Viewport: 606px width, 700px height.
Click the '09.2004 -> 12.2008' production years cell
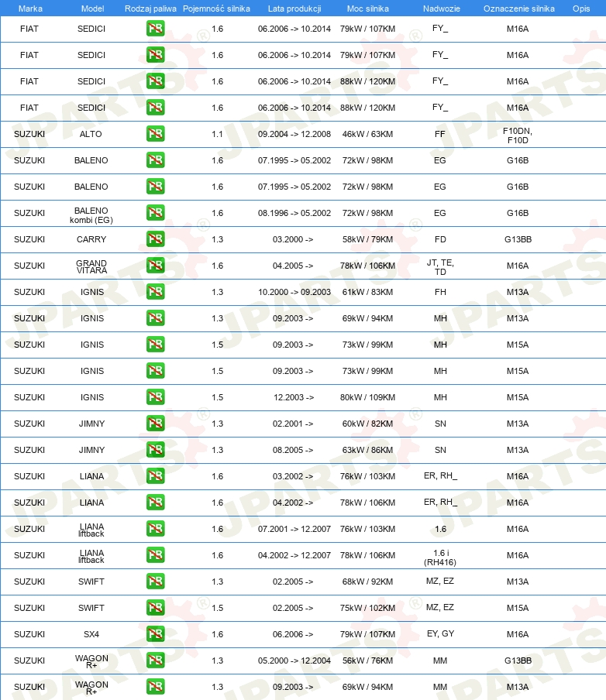pyautogui.click(x=294, y=134)
